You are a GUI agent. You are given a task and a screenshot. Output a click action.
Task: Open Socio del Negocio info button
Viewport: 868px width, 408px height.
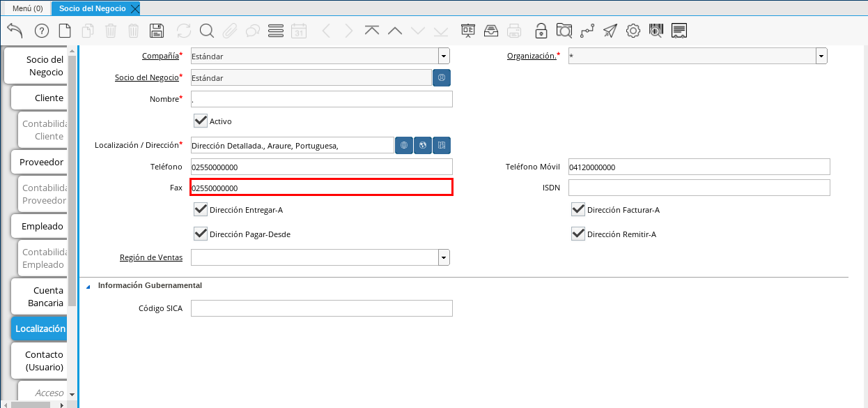pyautogui.click(x=442, y=77)
